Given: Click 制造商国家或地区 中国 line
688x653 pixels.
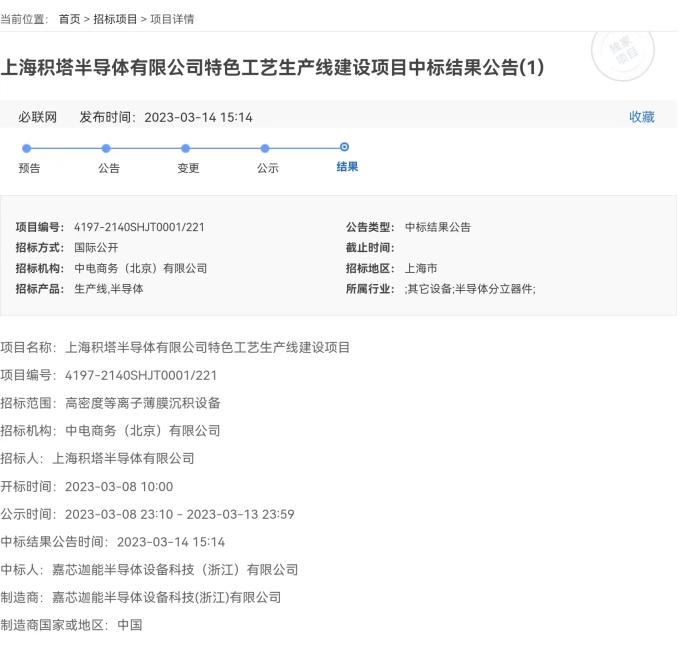Looking at the screenshot, I should click(71, 625).
